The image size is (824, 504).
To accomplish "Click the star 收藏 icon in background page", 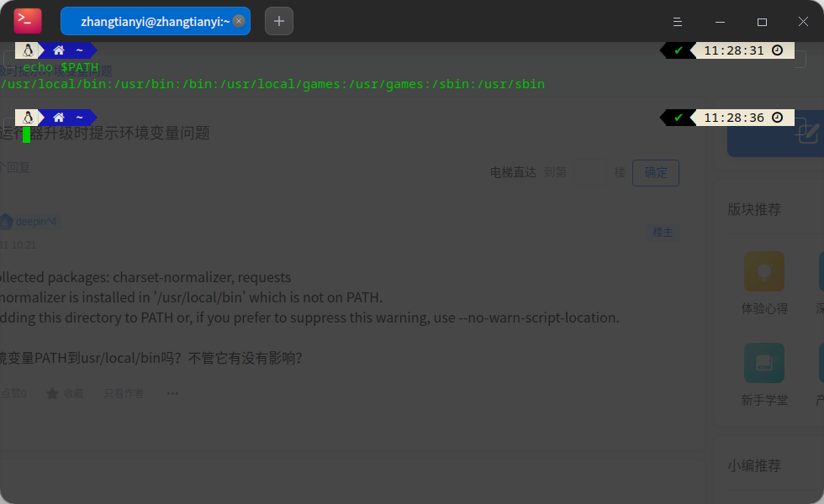I will point(52,393).
